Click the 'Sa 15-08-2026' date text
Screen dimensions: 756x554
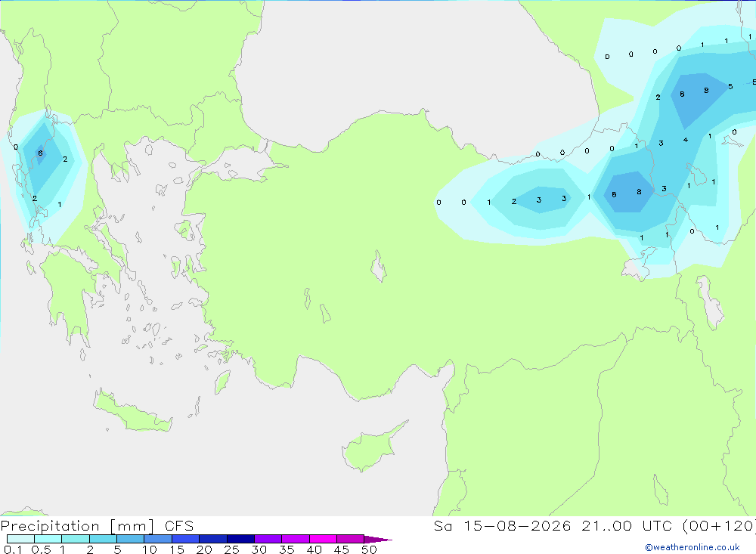pos(502,525)
